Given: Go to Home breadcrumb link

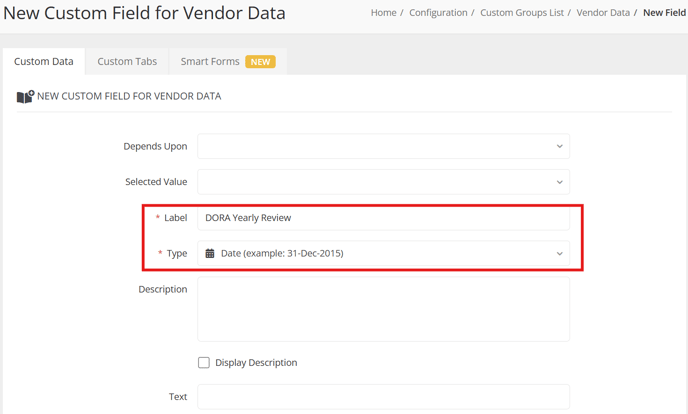Looking at the screenshot, I should point(383,13).
